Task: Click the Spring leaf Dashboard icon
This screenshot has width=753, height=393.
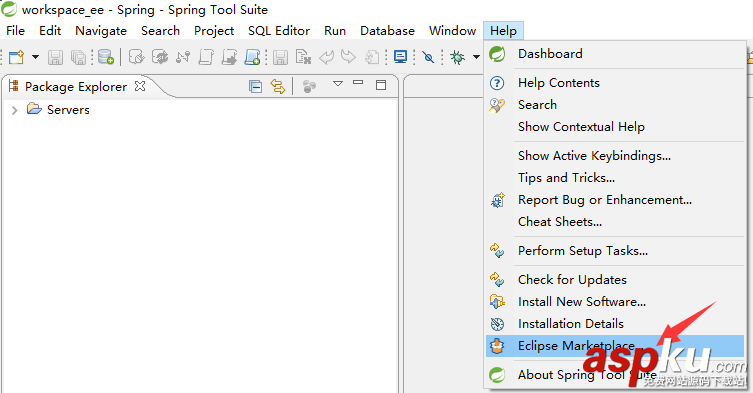Action: point(497,54)
